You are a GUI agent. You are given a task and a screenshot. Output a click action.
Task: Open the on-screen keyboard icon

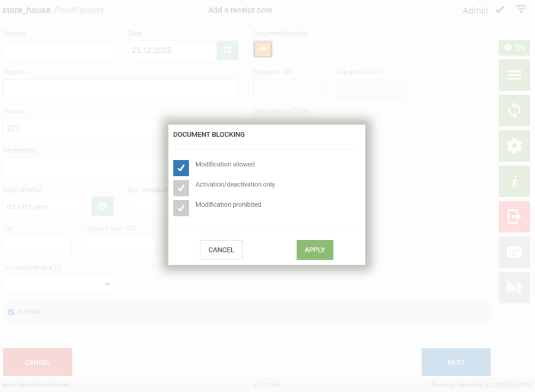(x=514, y=252)
